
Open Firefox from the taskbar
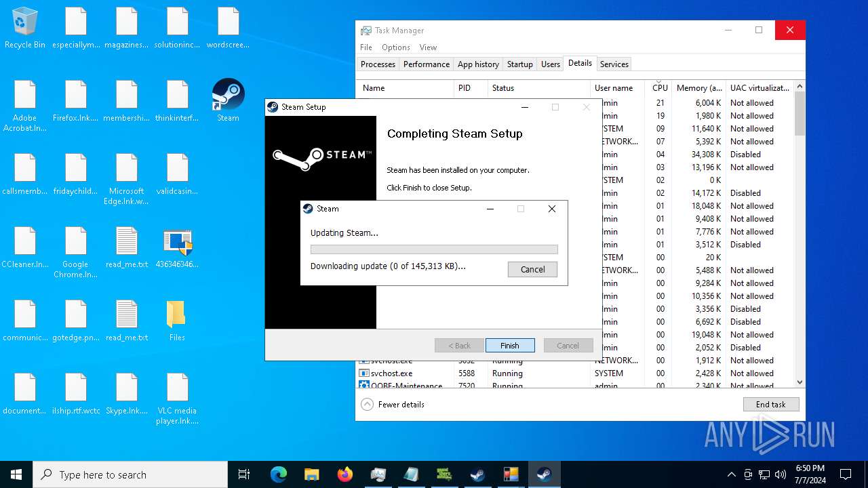pos(345,474)
